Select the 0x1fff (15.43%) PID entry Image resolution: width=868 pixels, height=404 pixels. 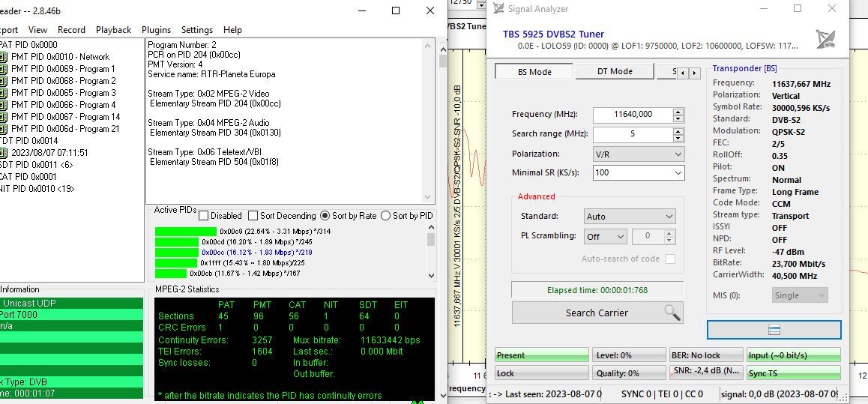[x=229, y=263]
